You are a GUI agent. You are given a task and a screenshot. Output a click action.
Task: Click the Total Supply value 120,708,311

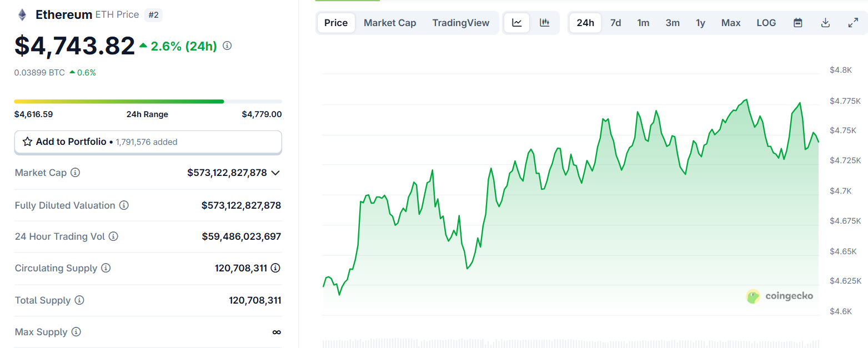click(255, 300)
